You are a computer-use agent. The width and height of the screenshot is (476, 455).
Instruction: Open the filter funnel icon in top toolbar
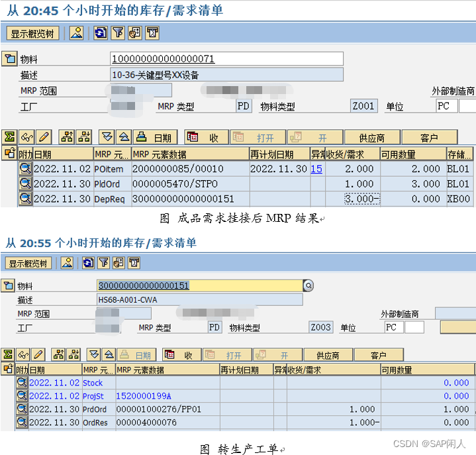118,33
